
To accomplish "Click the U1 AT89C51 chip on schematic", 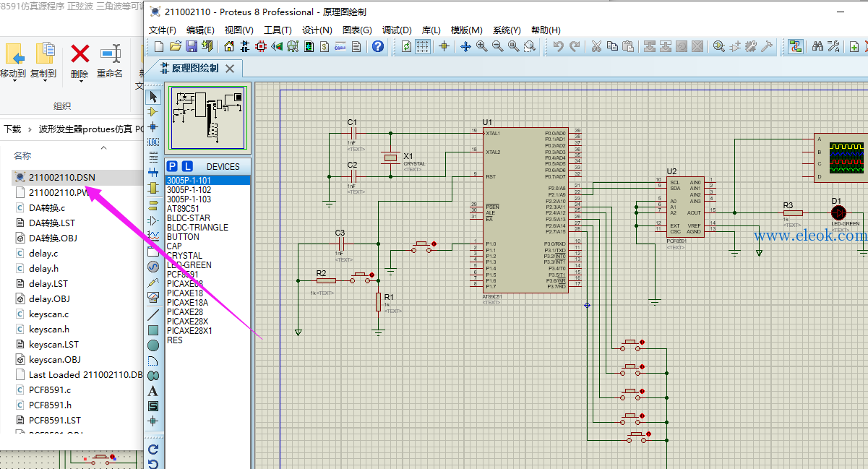I will point(525,210).
